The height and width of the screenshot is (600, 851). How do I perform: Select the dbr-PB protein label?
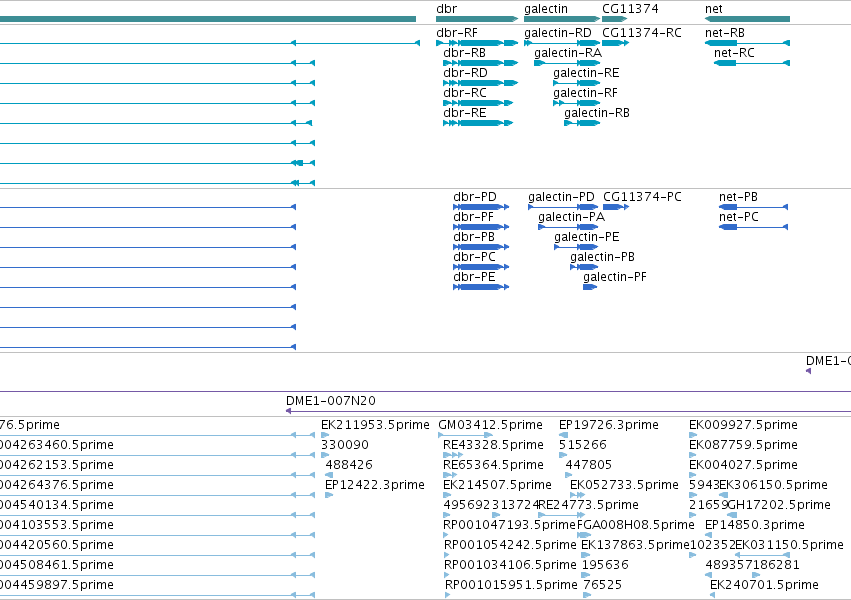coord(474,237)
